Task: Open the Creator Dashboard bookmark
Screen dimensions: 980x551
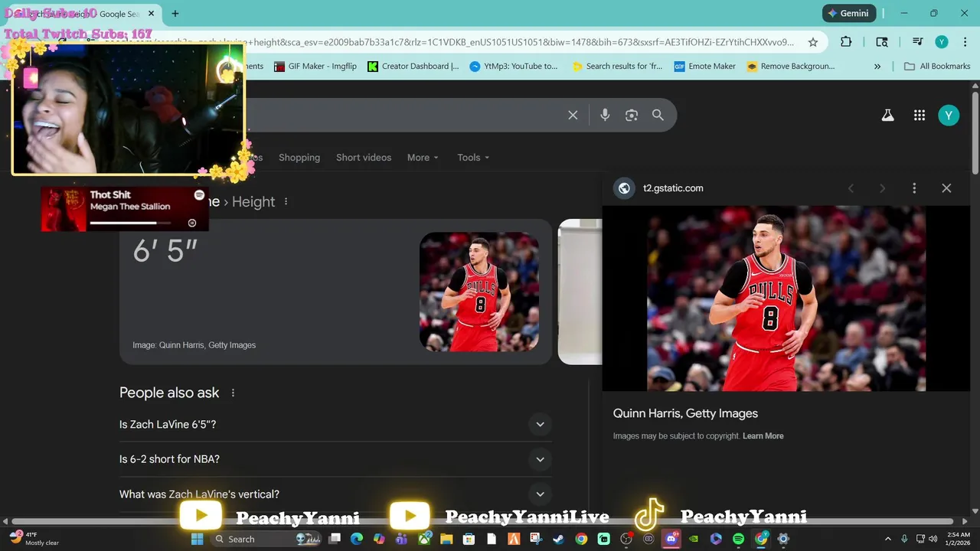Action: click(413, 67)
